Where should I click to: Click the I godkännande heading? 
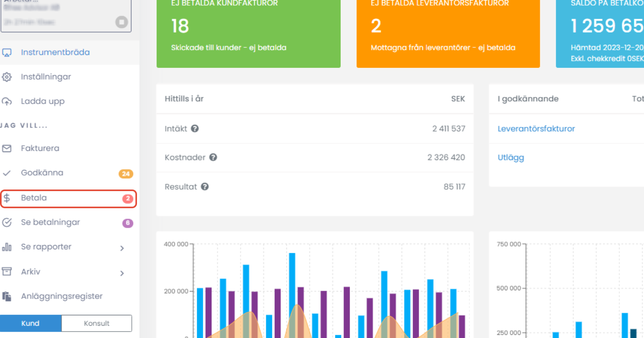pos(528,99)
